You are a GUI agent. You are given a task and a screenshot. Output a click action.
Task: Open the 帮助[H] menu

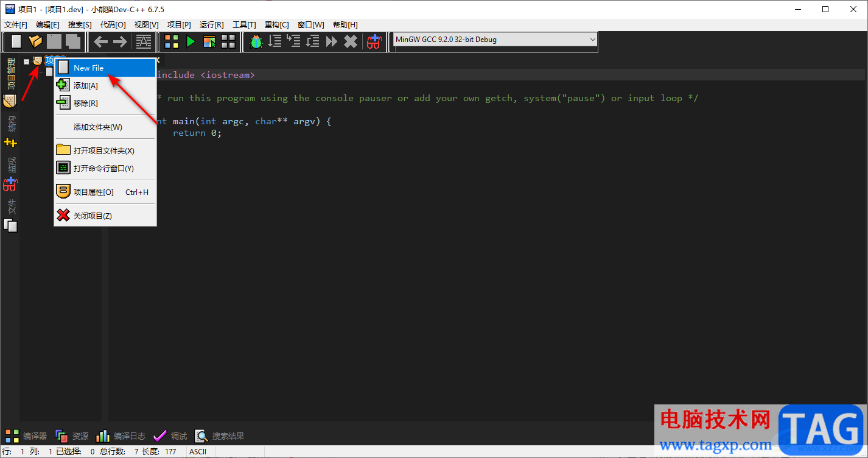345,25
